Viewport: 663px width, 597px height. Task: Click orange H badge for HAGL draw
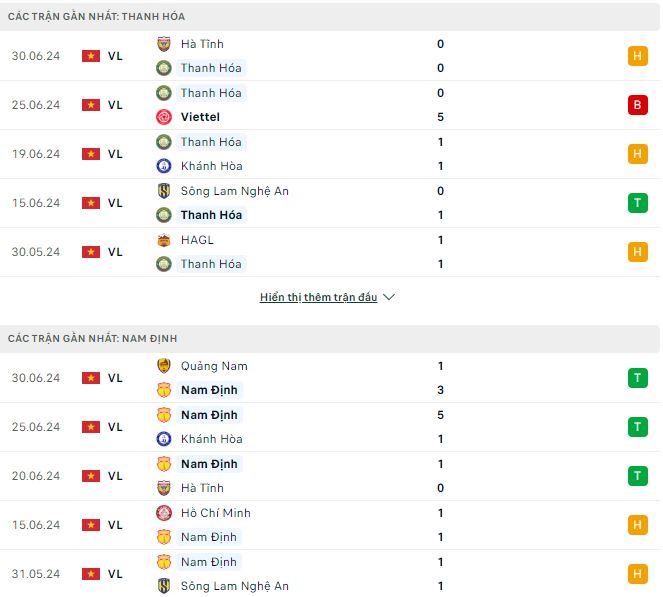[x=638, y=252]
